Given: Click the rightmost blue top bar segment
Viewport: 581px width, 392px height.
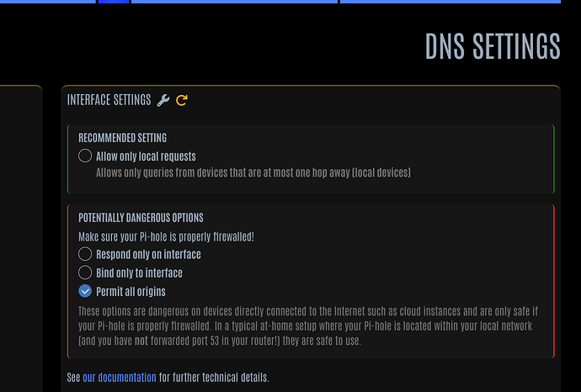Looking at the screenshot, I should click(450, 2).
